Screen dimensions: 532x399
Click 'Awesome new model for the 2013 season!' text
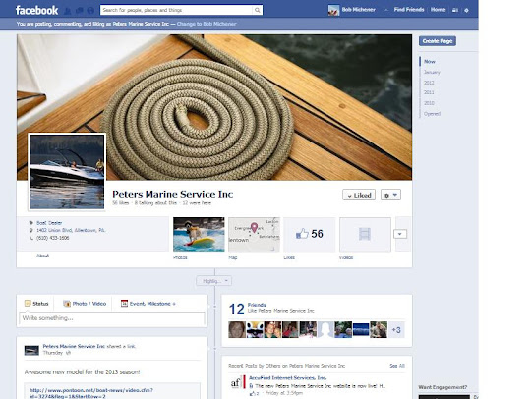82,372
